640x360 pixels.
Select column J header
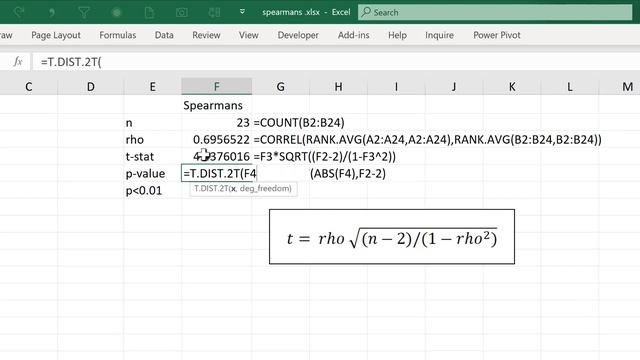coord(454,87)
